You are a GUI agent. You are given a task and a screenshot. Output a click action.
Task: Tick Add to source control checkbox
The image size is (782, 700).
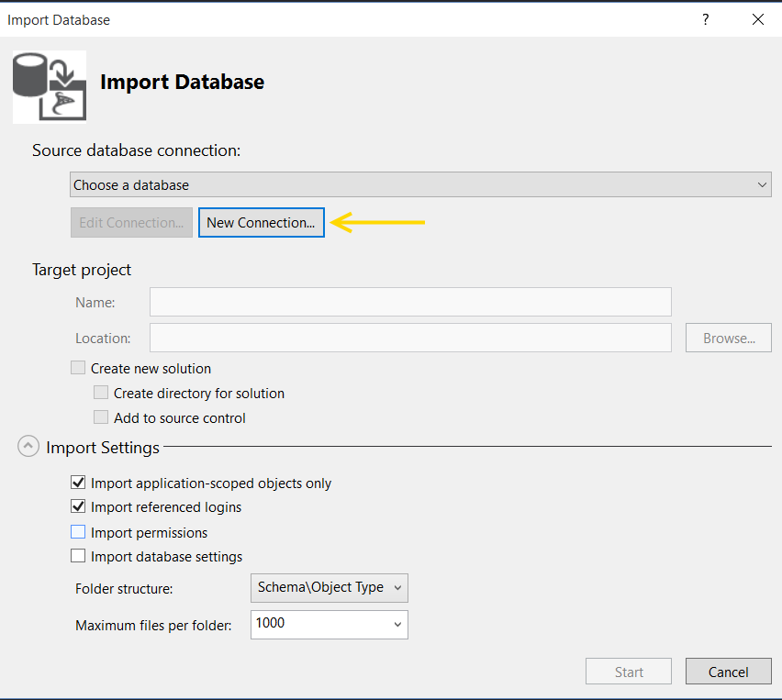click(x=101, y=418)
